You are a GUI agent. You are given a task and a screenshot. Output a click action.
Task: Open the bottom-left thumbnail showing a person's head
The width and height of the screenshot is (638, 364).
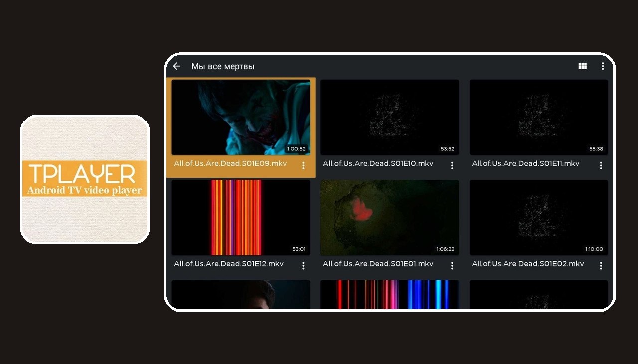pos(241,294)
